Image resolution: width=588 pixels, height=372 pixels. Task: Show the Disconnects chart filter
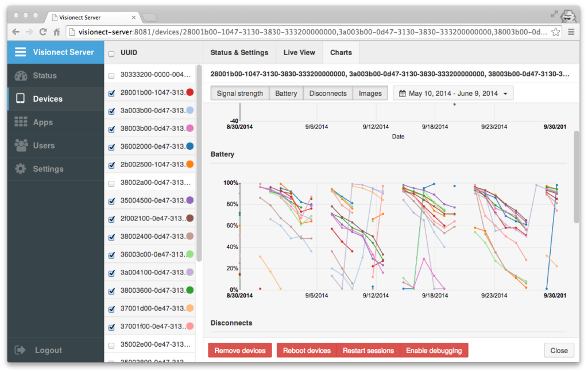pyautogui.click(x=328, y=94)
